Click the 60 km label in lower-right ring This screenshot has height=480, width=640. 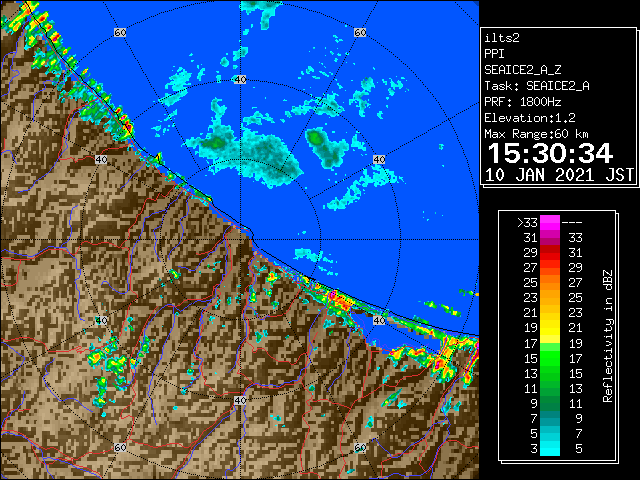tap(360, 447)
